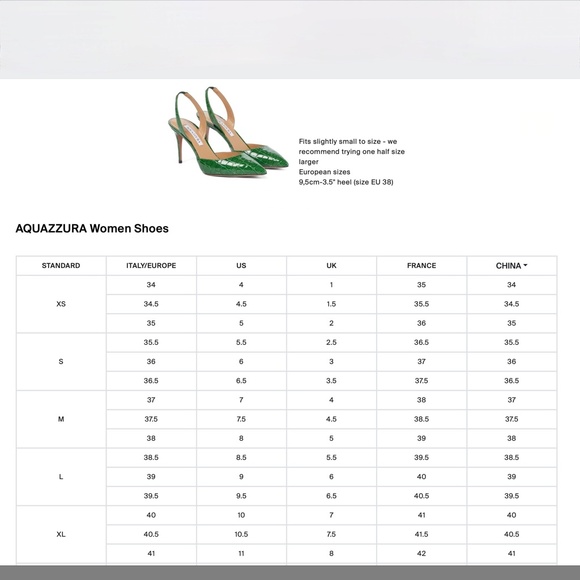Click the STANDARD column header
580x580 pixels.
click(x=61, y=266)
